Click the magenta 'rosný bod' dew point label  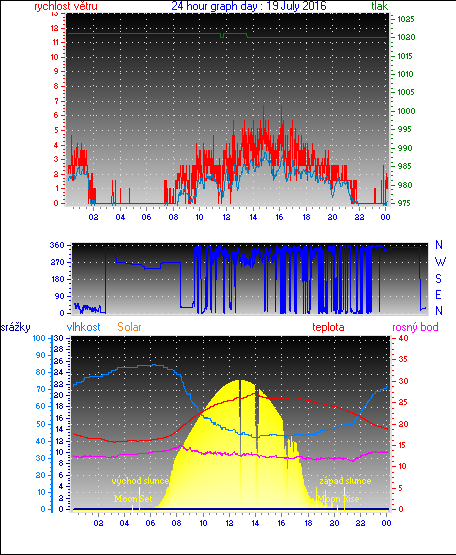pyautogui.click(x=415, y=327)
